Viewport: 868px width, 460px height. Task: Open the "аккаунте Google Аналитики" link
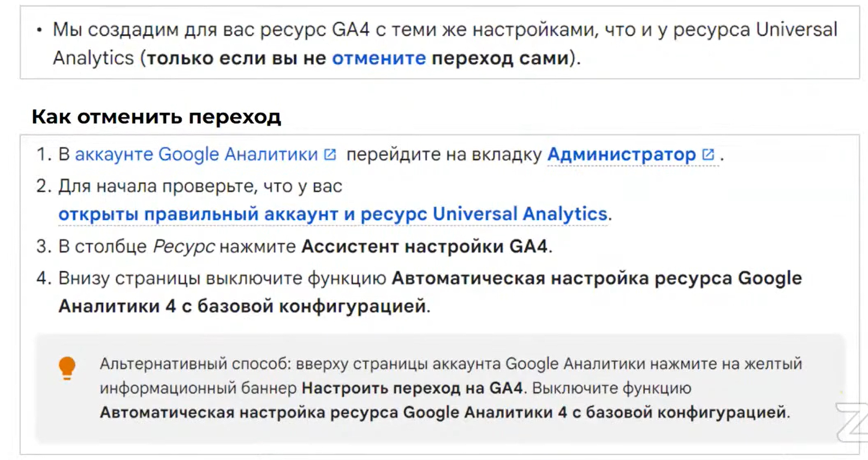[x=196, y=154]
